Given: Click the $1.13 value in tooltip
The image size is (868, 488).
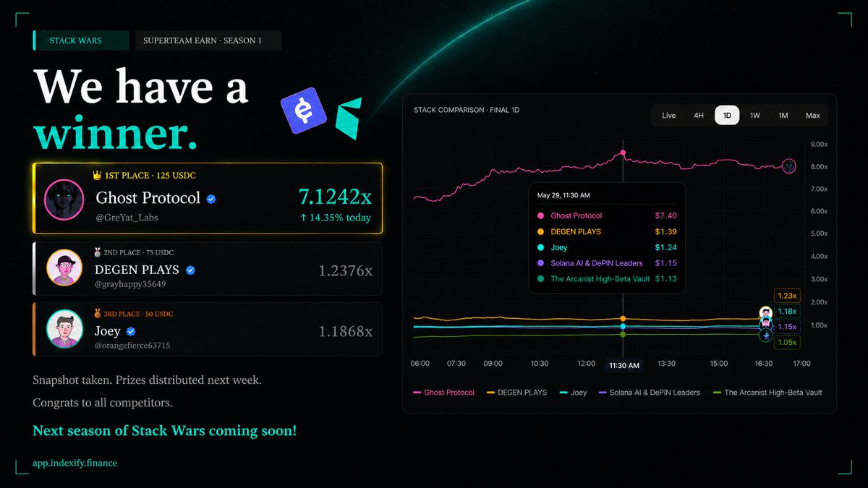Looking at the screenshot, I should (665, 279).
